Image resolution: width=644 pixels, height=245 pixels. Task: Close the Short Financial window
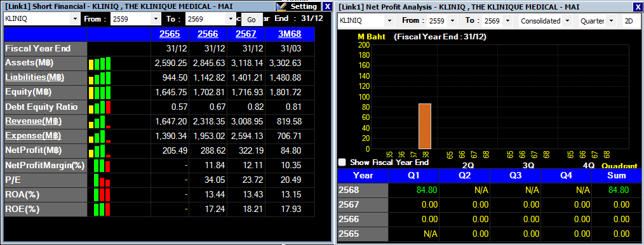pyautogui.click(x=326, y=6)
